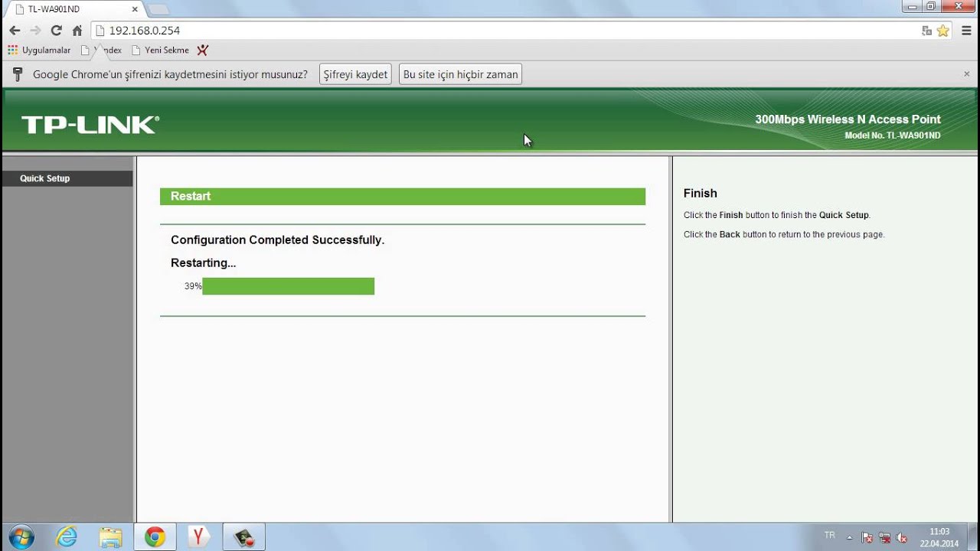Click the muted volume tray icon
The height and width of the screenshot is (551, 980).
click(x=902, y=537)
